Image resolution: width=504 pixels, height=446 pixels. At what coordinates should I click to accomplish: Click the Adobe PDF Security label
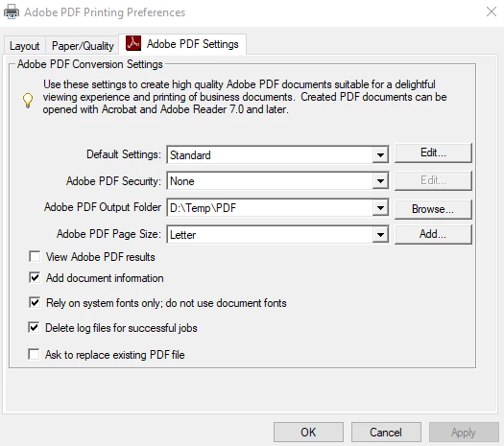tap(113, 181)
